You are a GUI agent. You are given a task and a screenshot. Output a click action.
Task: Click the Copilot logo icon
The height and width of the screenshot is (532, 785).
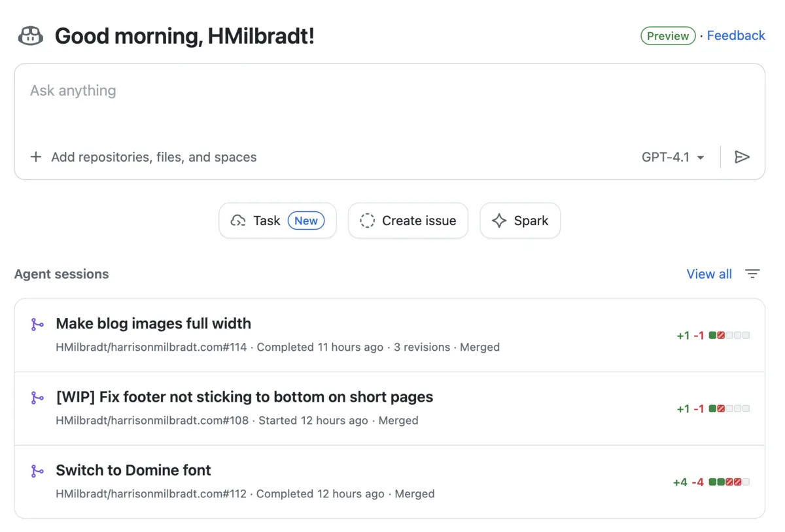[30, 36]
